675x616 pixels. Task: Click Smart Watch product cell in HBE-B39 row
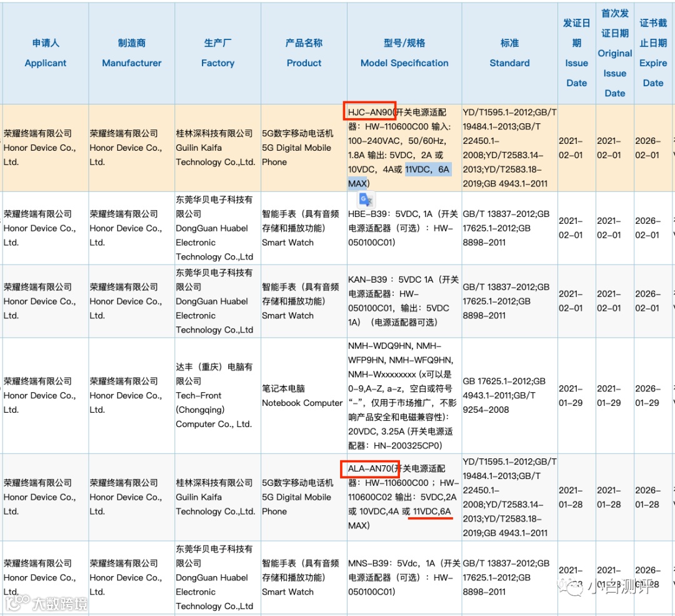(x=304, y=228)
